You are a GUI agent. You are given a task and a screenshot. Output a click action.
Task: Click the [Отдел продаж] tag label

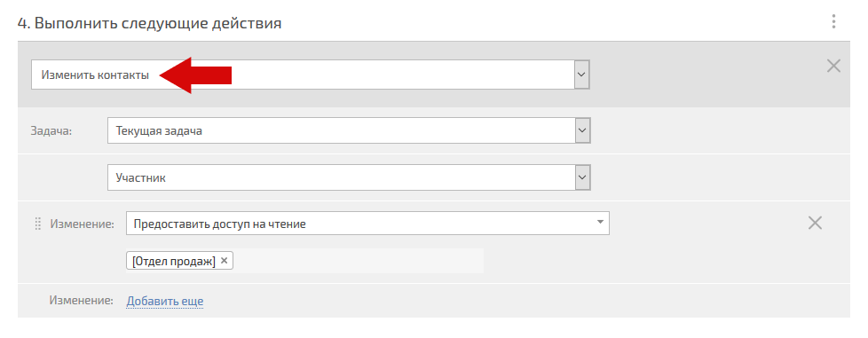(x=174, y=261)
